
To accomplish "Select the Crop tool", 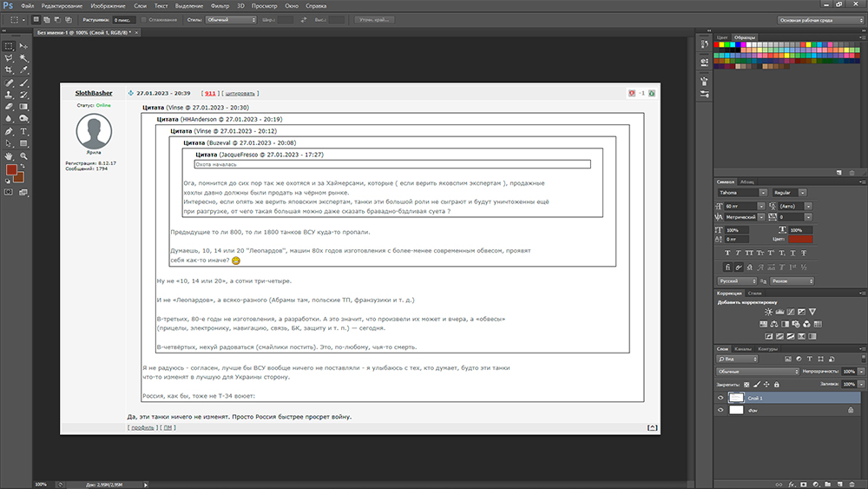I will (9, 70).
